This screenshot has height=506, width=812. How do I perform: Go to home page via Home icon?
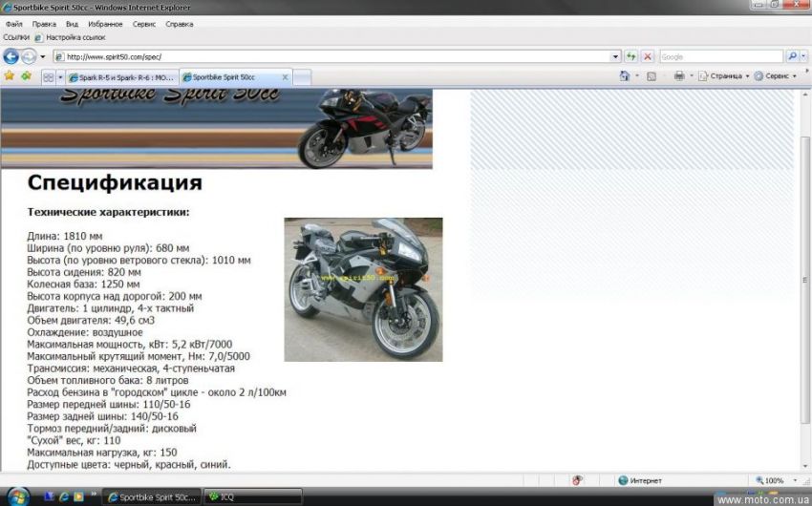tap(625, 76)
